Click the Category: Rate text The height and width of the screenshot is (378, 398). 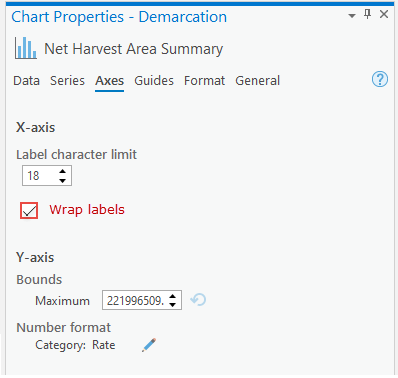click(x=75, y=345)
